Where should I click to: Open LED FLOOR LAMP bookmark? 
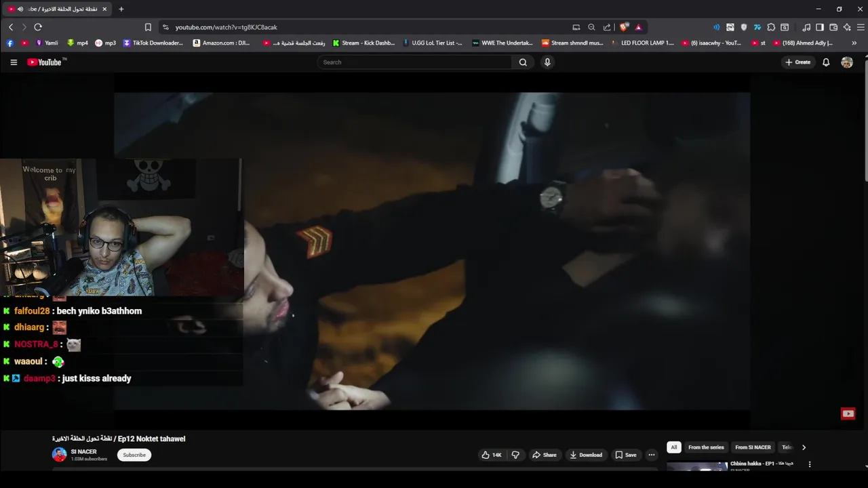click(x=643, y=43)
